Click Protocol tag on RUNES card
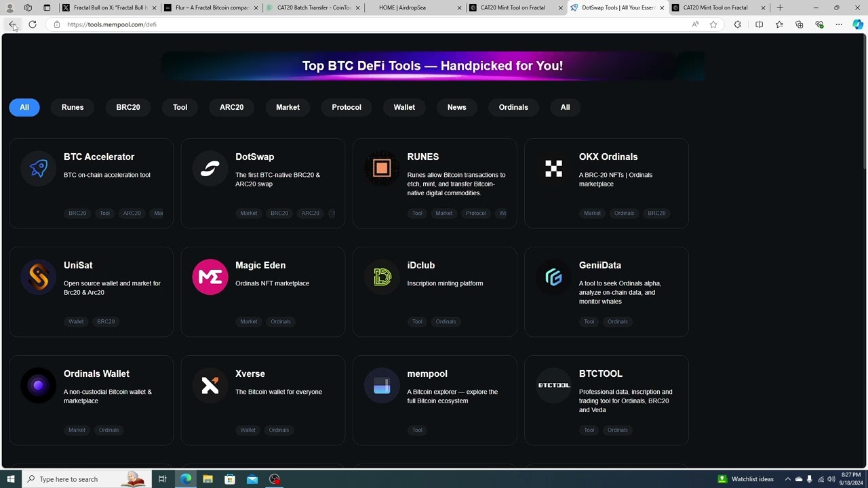The image size is (868, 488). click(475, 213)
